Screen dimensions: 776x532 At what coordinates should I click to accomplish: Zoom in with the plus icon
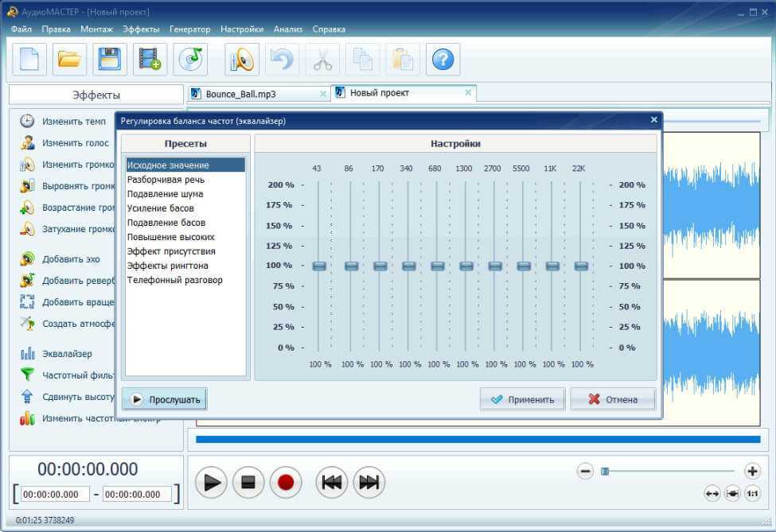click(x=751, y=471)
